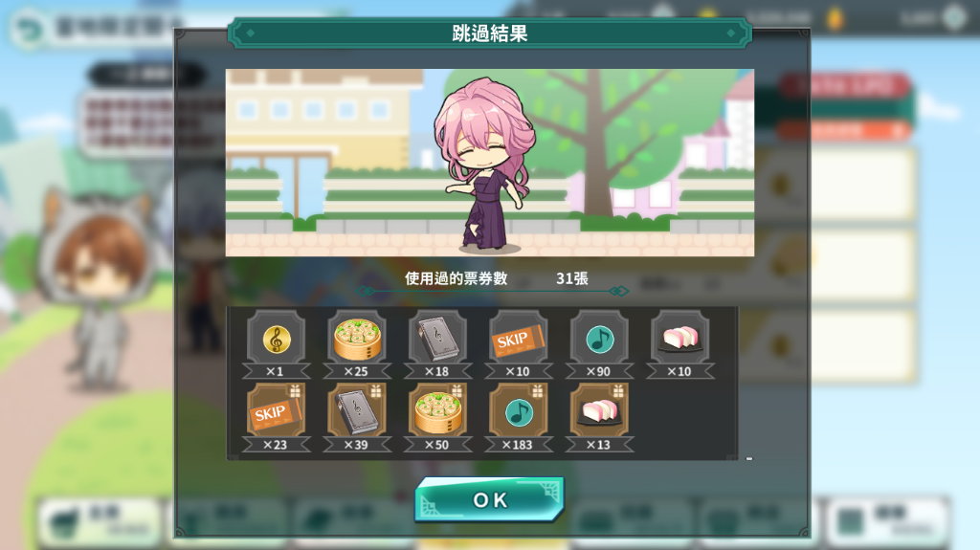The height and width of the screenshot is (550, 980).
Task: Tap the bonus music note x183
Action: pyautogui.click(x=518, y=417)
